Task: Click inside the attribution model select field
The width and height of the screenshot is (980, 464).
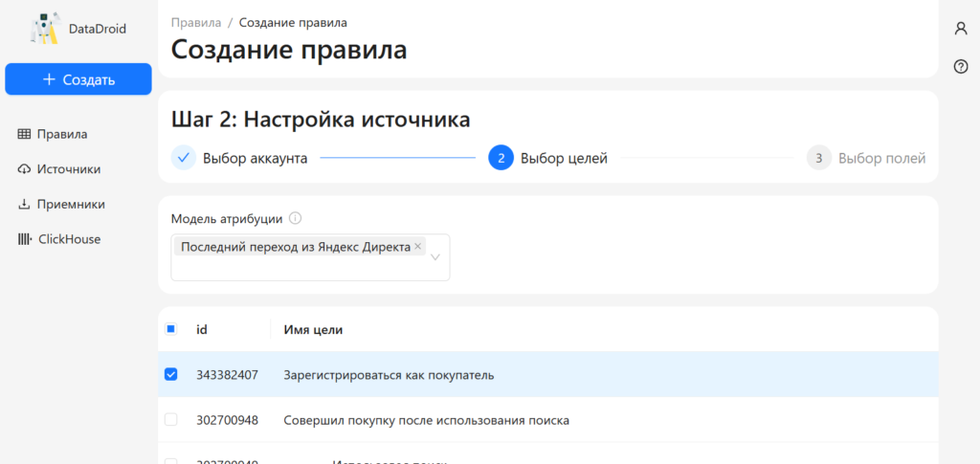Action: coord(306,268)
